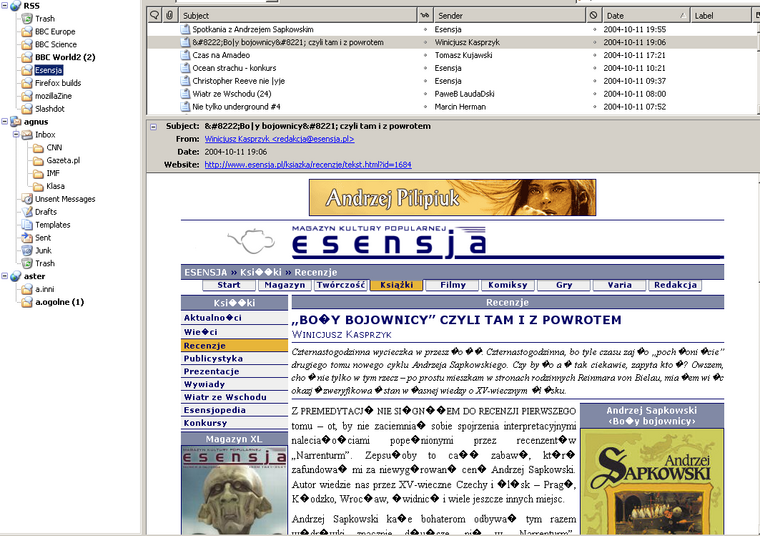Sort by read status glasses column
760x536 pixels.
(x=425, y=15)
